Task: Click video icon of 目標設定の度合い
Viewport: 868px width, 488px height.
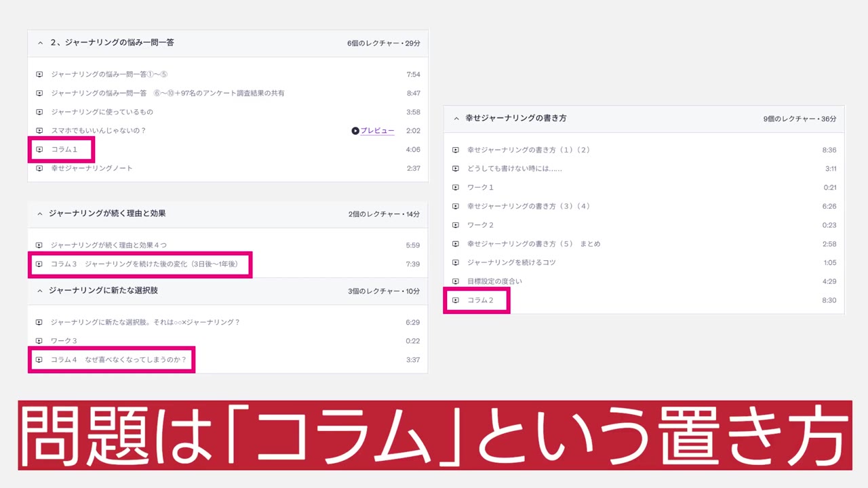Action: (456, 281)
